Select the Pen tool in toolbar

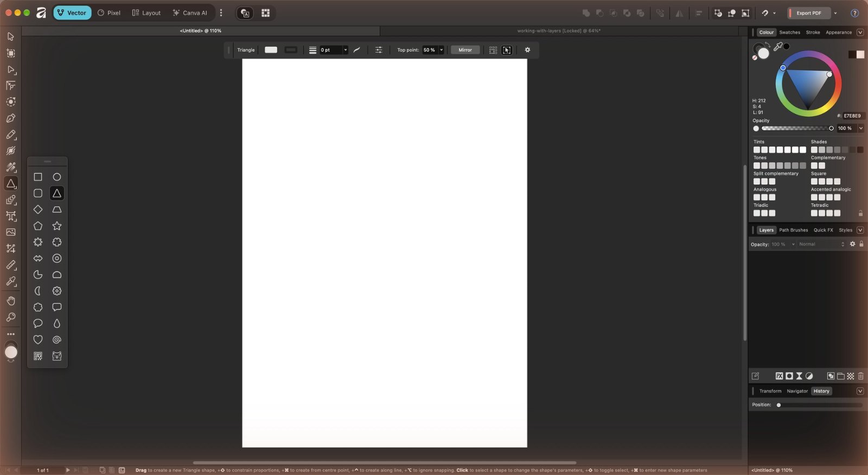pos(11,118)
